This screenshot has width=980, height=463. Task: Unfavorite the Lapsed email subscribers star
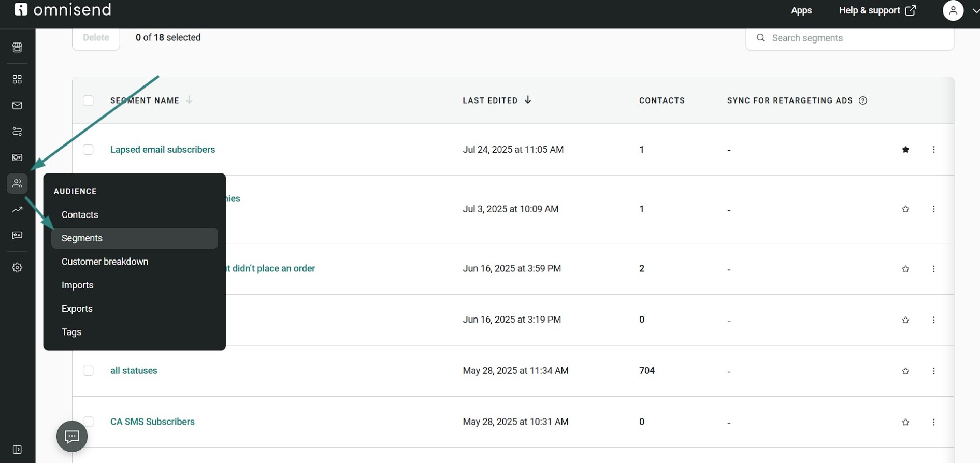(x=905, y=150)
